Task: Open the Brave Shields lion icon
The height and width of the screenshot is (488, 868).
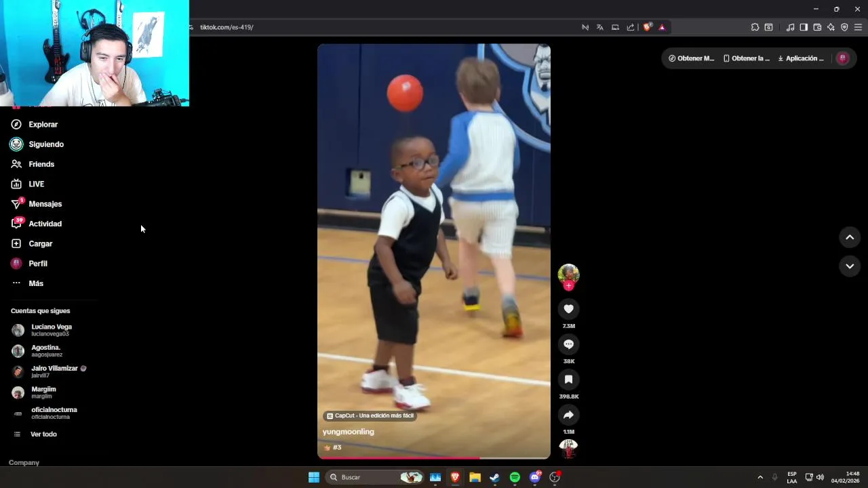Action: [x=647, y=27]
